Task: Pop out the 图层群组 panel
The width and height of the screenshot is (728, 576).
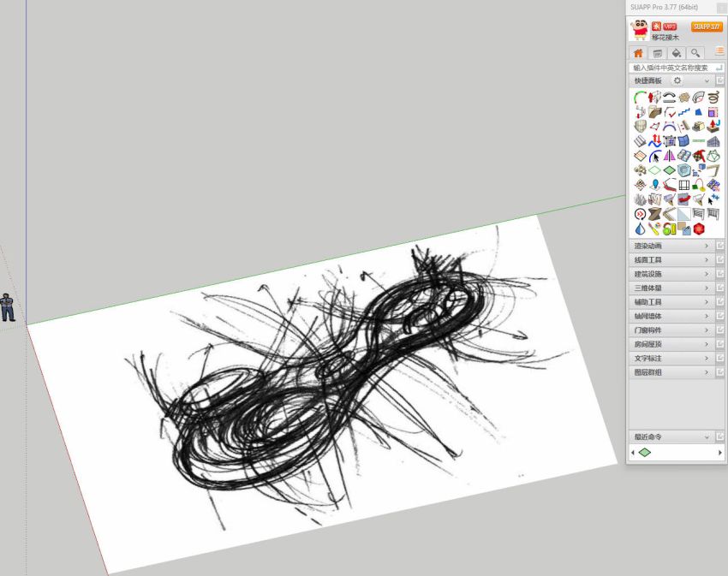Action: (x=720, y=372)
